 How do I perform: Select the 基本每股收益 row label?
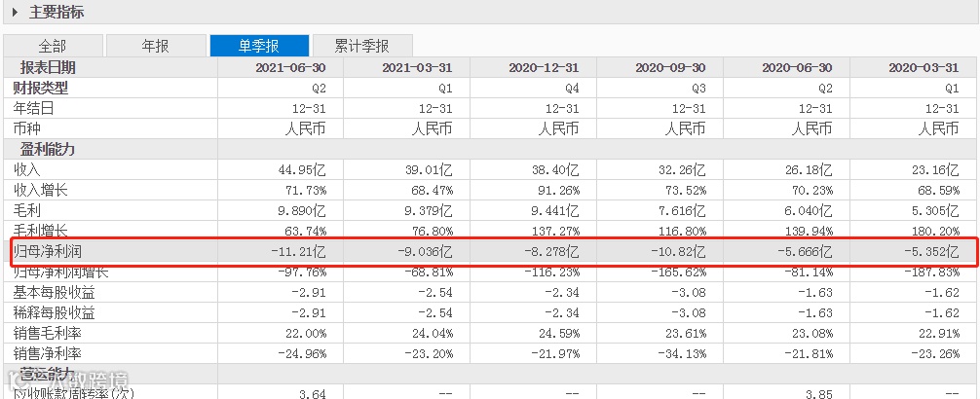coord(55,292)
